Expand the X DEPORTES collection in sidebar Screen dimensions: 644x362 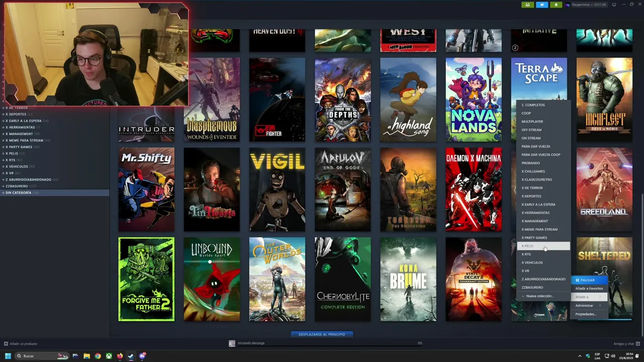(x=4, y=114)
